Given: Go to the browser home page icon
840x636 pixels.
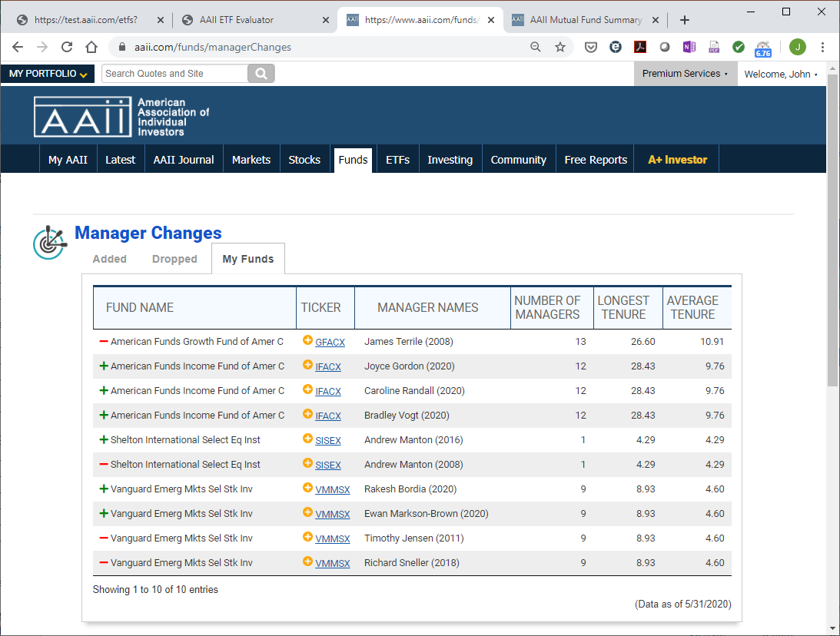Looking at the screenshot, I should point(91,47).
